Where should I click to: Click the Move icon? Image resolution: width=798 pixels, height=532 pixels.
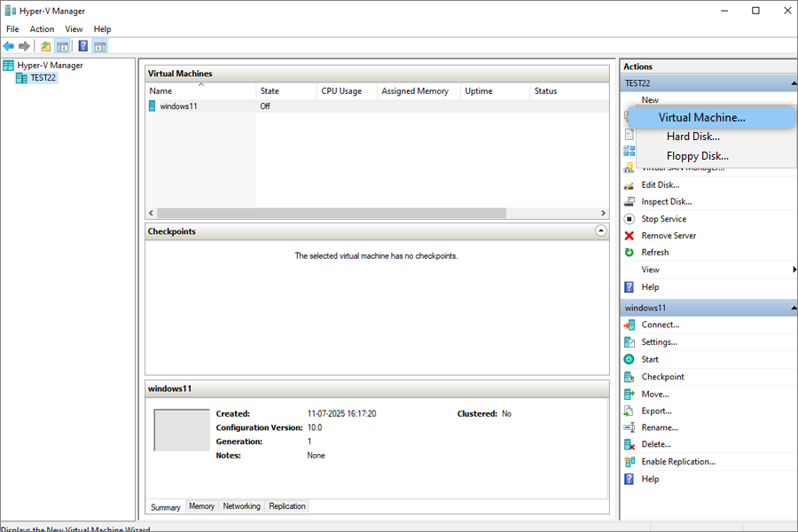[x=630, y=394]
